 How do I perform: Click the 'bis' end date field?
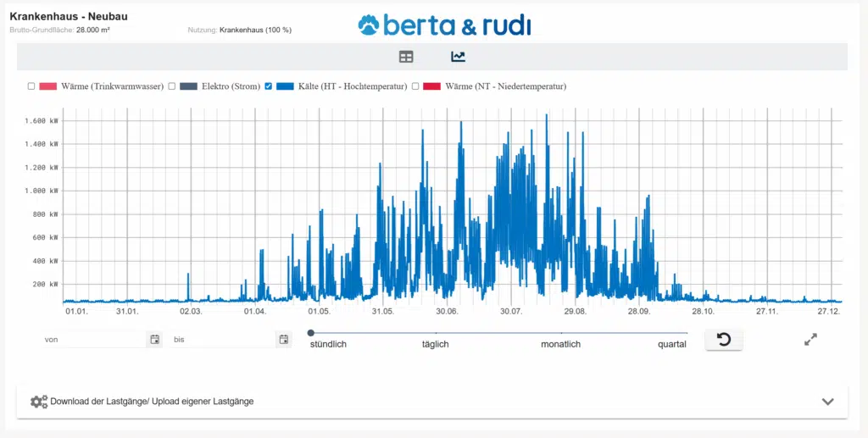[225, 340]
